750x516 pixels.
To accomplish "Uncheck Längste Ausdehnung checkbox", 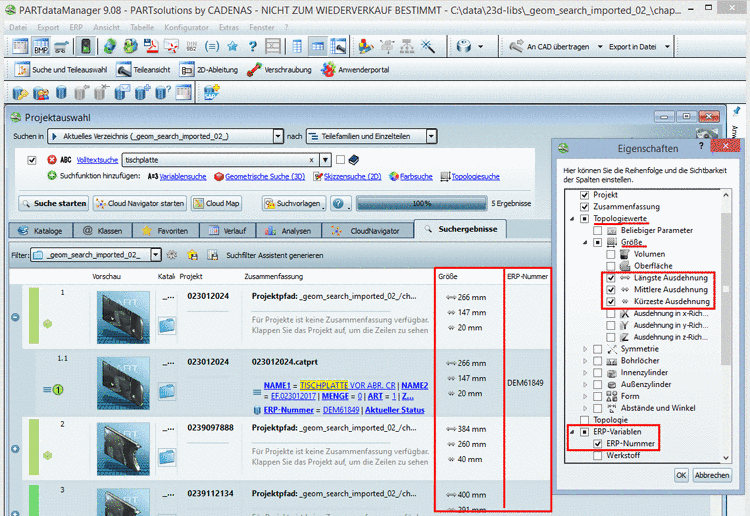I will 610,278.
